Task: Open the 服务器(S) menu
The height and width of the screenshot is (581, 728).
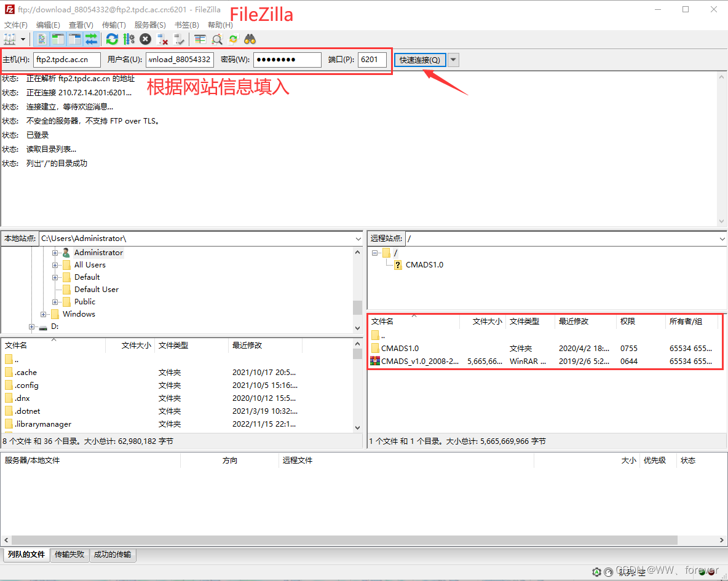Action: click(x=150, y=25)
